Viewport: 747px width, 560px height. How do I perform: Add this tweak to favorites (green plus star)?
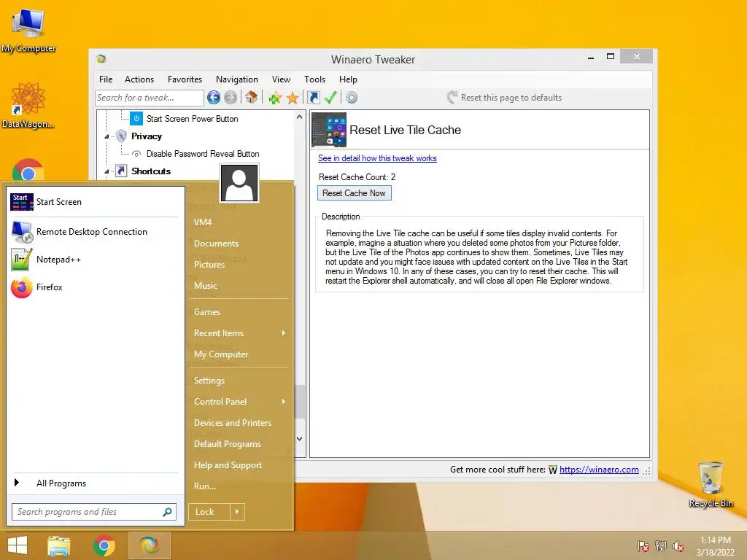point(275,98)
